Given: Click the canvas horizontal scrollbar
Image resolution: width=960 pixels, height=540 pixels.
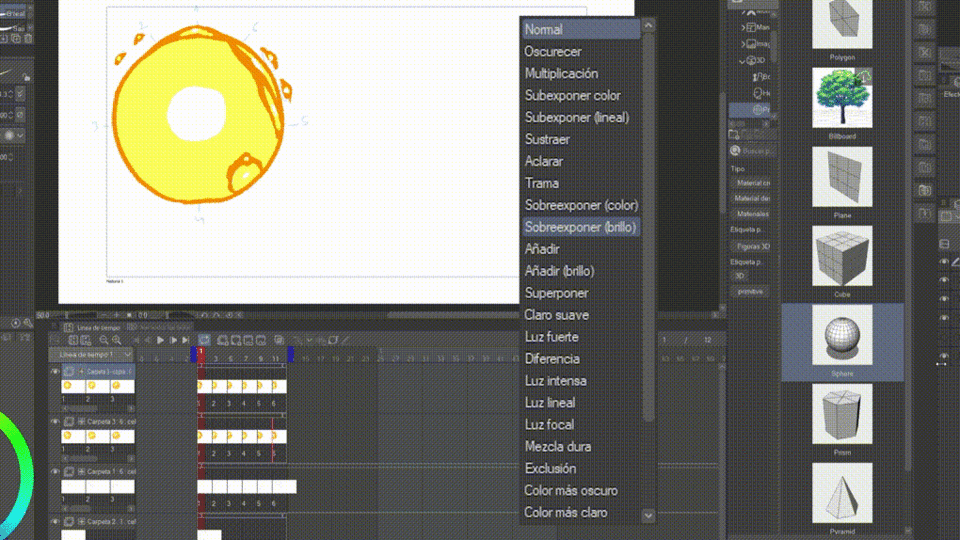Looking at the screenshot, I should 453,315.
